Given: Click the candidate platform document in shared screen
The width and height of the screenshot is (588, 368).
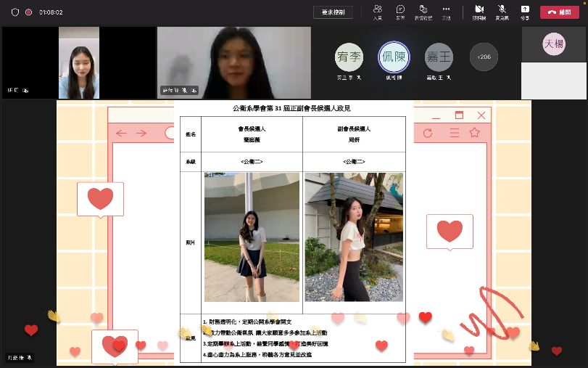Looking at the screenshot, I should [x=293, y=232].
